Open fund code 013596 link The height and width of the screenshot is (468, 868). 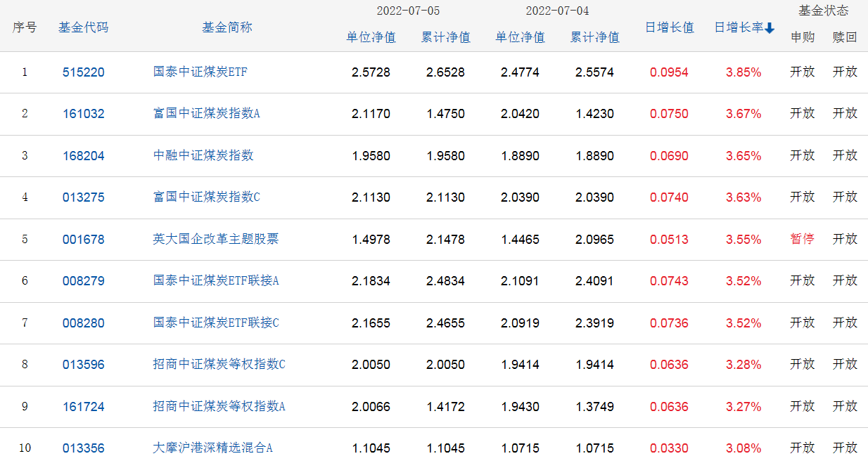click(83, 365)
